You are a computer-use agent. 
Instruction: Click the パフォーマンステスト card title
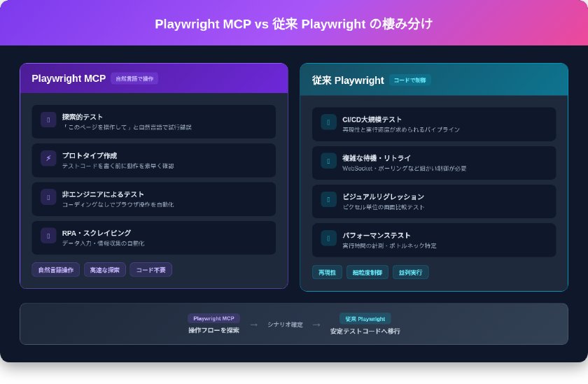point(377,235)
